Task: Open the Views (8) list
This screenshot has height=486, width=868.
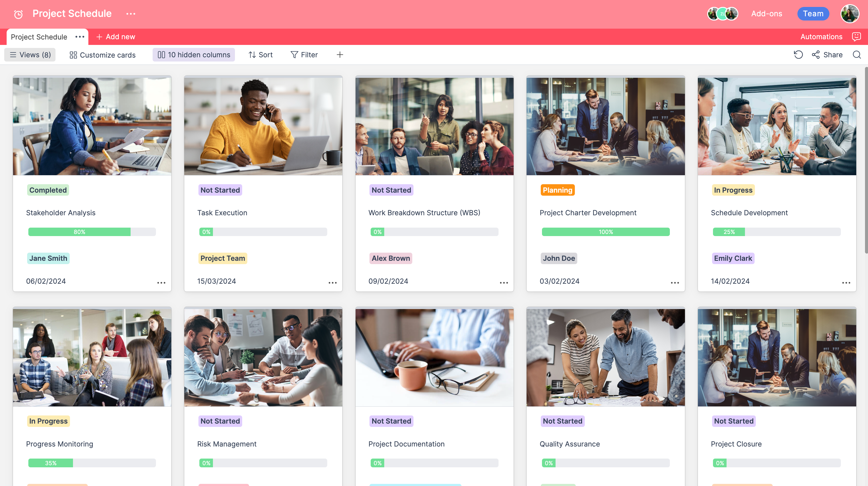Action: pyautogui.click(x=30, y=55)
